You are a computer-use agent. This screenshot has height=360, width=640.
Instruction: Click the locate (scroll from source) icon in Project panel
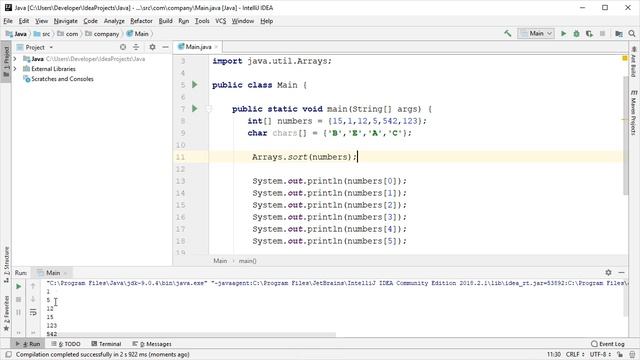(123, 47)
